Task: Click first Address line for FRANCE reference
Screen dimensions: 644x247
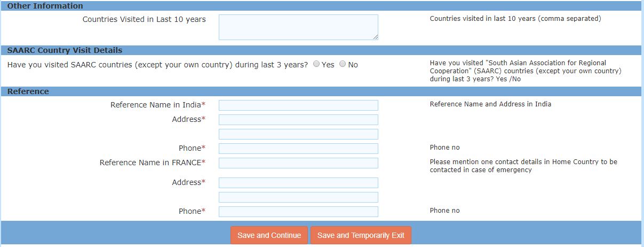Action: click(x=298, y=183)
